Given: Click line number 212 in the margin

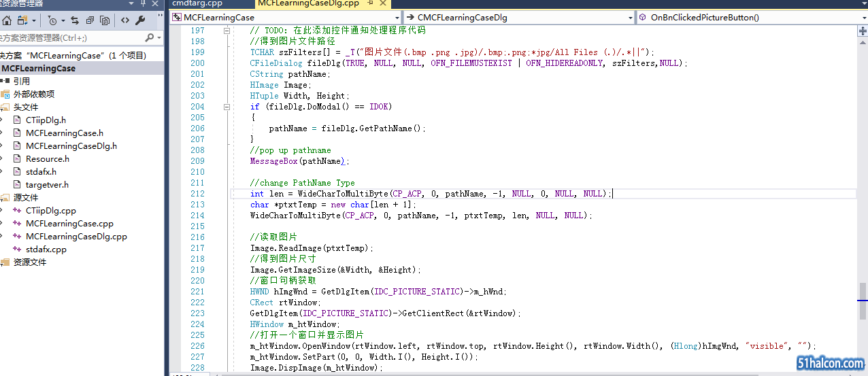Looking at the screenshot, I should point(197,194).
